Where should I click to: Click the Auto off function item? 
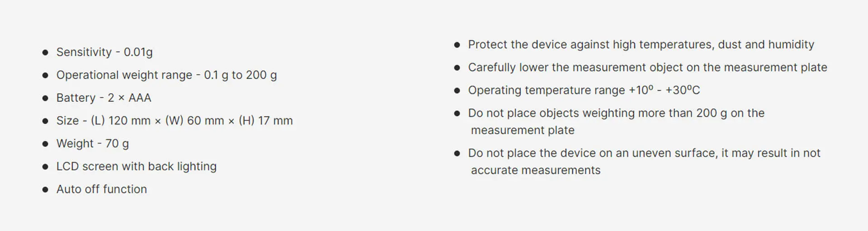(102, 189)
